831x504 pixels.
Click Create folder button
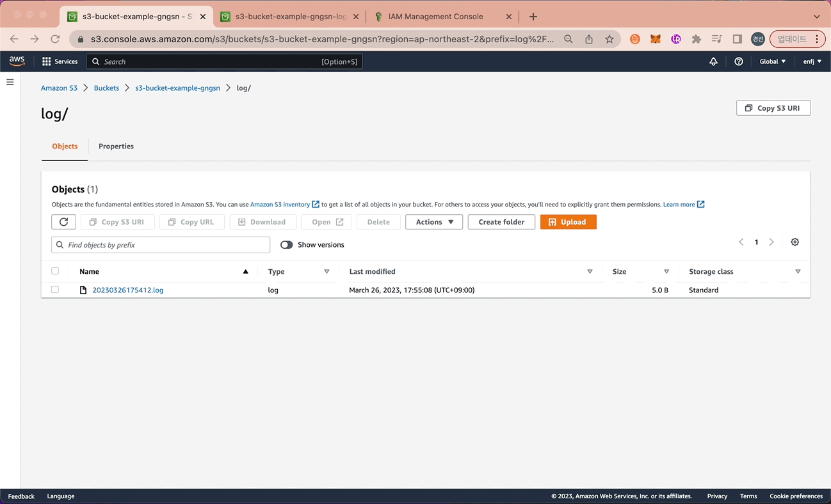coord(501,222)
